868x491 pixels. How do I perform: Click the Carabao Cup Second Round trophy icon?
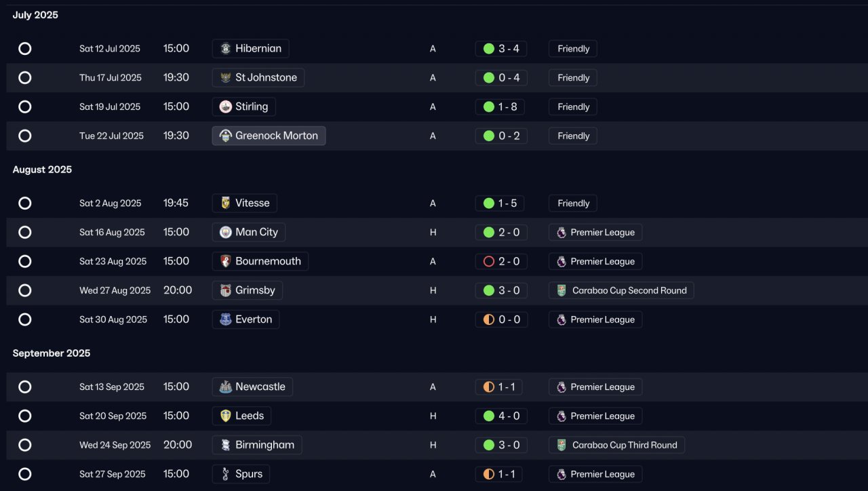point(561,291)
